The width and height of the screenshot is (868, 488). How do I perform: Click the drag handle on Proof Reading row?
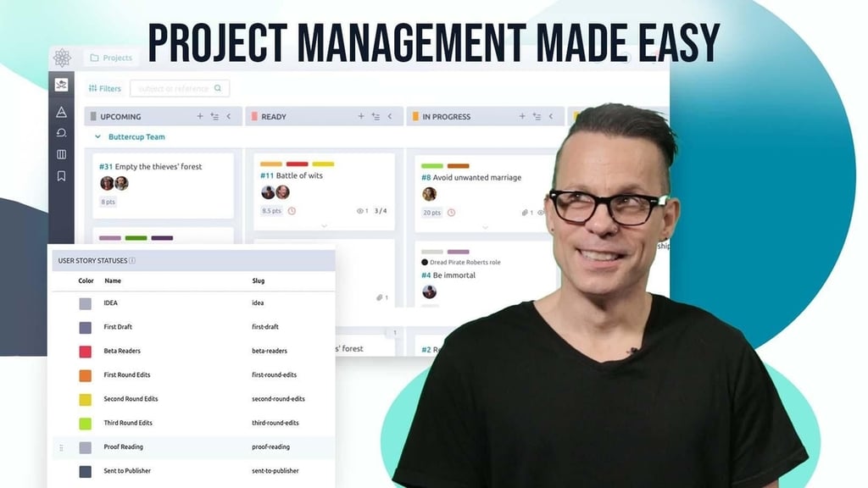click(x=61, y=447)
